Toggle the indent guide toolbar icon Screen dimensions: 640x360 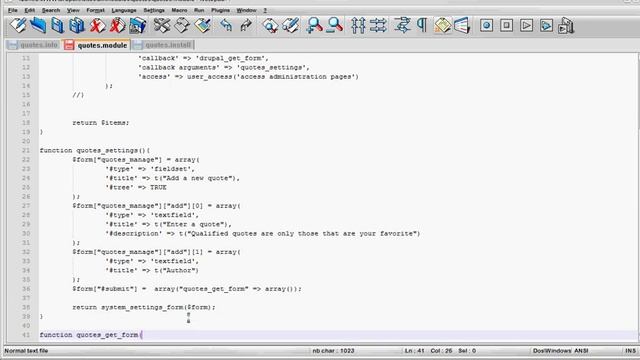pos(442,26)
